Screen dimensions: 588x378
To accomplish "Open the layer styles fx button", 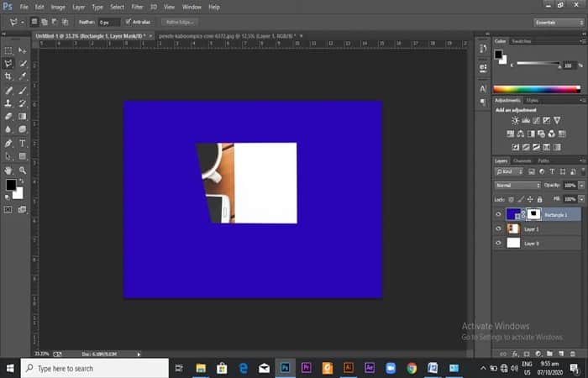I will click(x=515, y=354).
